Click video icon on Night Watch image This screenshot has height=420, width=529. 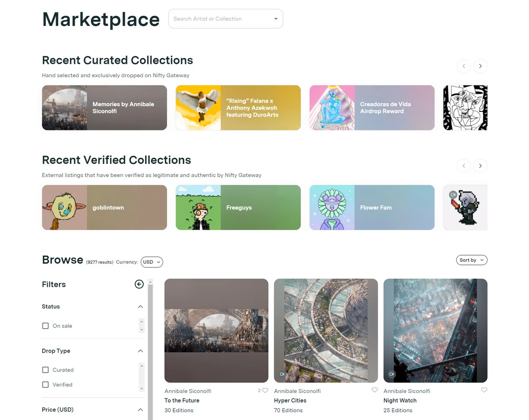click(x=391, y=374)
